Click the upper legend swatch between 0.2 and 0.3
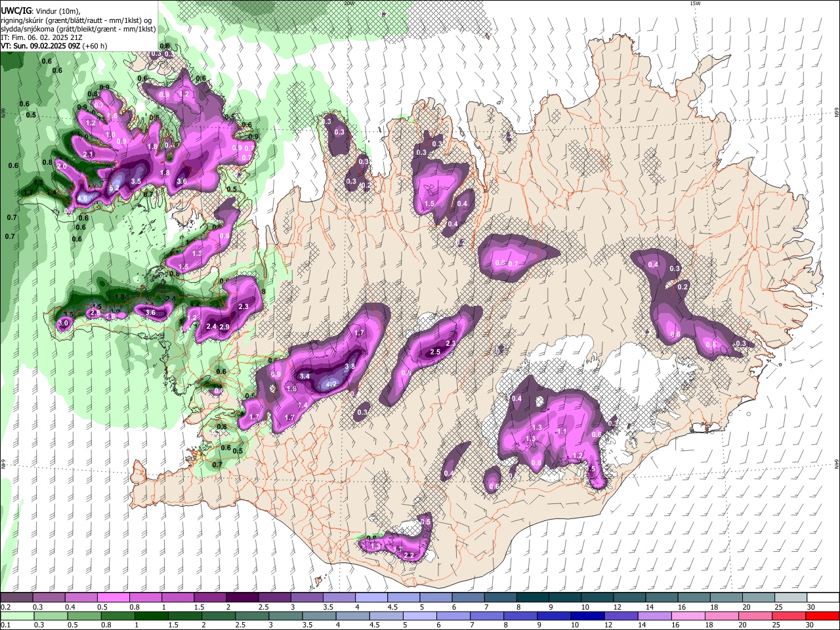840x630 pixels. (x=16, y=598)
